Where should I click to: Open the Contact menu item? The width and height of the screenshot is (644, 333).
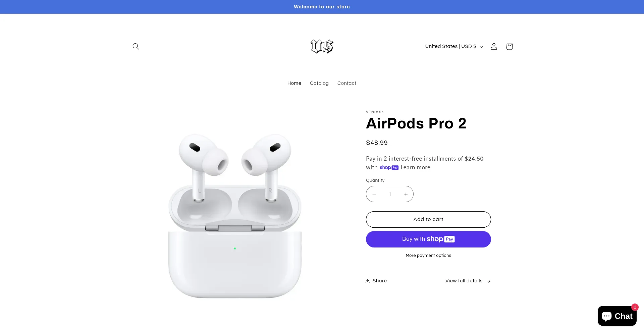pyautogui.click(x=347, y=83)
